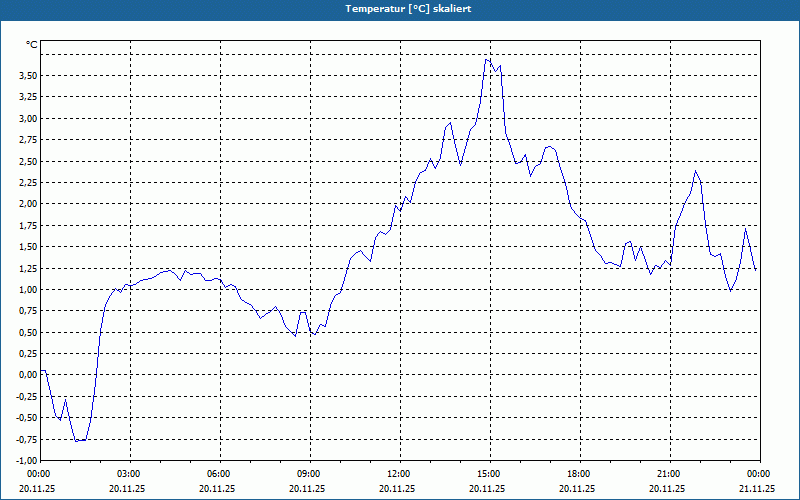Select the "03:00" time label
The height and width of the screenshot is (500, 800).
[x=129, y=474]
